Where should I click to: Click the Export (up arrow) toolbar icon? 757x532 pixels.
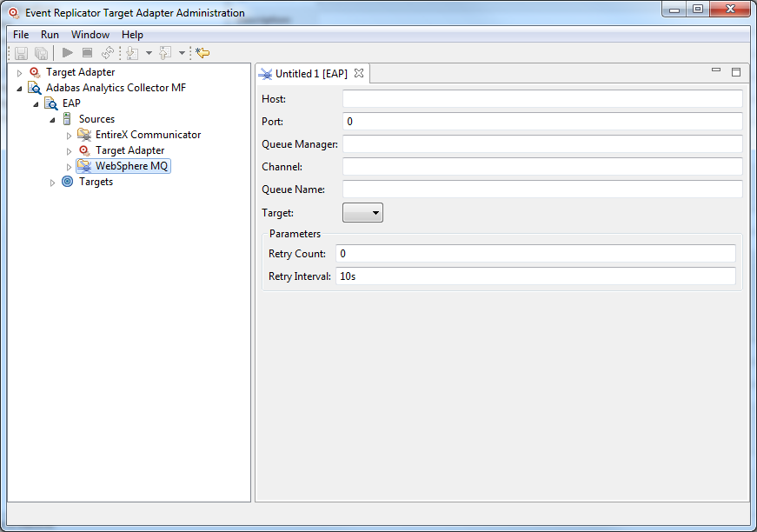click(164, 53)
